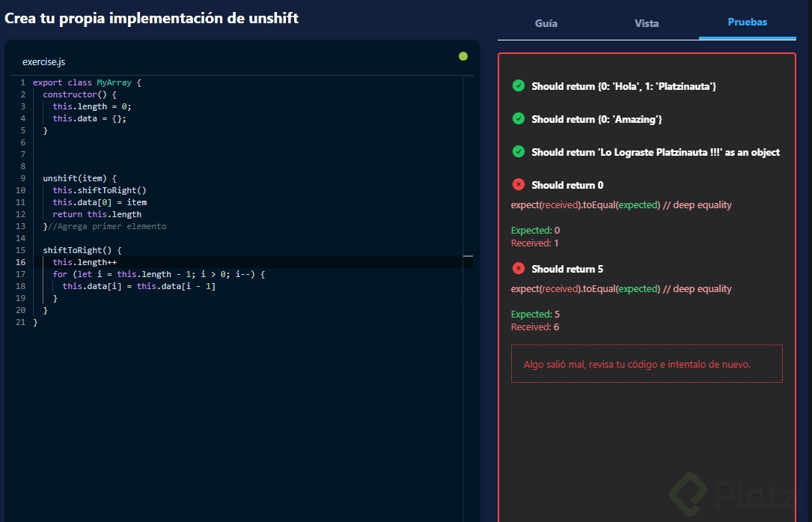Screen dimensions: 812x522
Task: Switch to the Vista tab
Action: (x=647, y=23)
